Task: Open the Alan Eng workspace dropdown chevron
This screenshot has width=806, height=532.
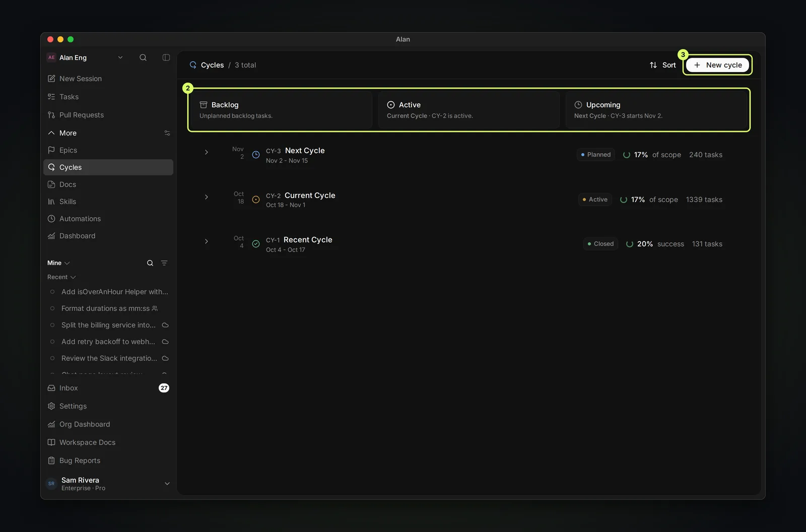Action: click(x=120, y=57)
